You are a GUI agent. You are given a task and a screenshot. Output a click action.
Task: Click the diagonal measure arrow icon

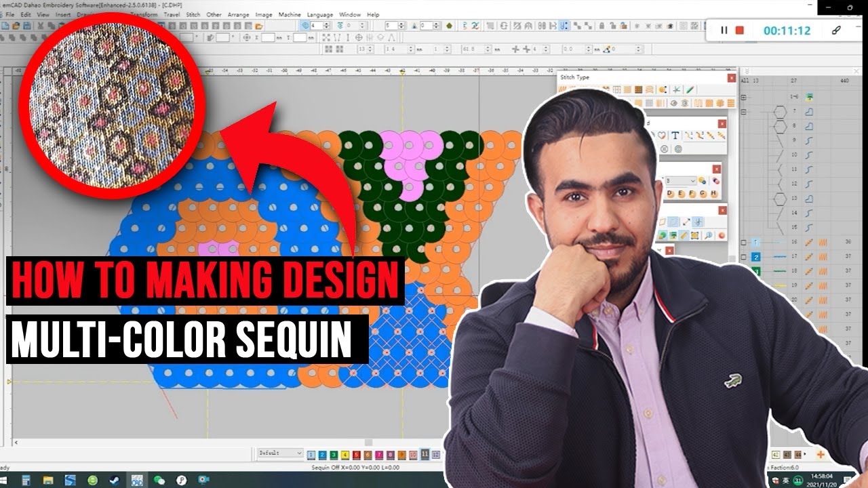tap(686, 222)
